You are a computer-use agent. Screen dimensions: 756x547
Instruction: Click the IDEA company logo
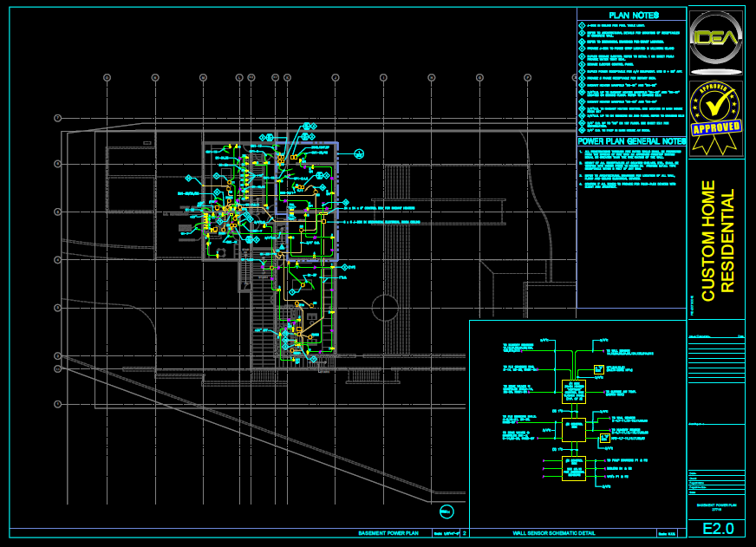tap(715, 42)
